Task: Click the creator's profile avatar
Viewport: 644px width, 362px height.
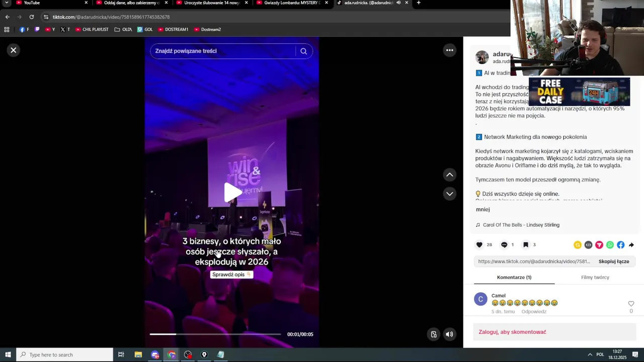Action: point(482,57)
